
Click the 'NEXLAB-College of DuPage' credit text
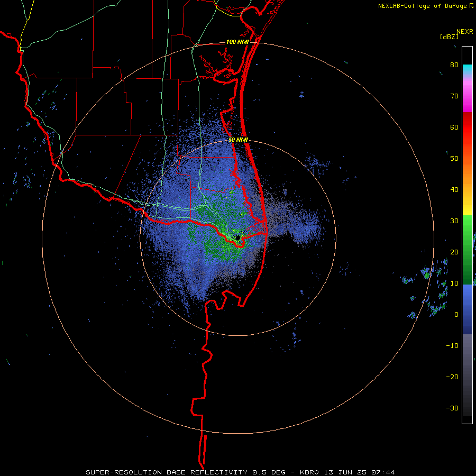pos(422,6)
